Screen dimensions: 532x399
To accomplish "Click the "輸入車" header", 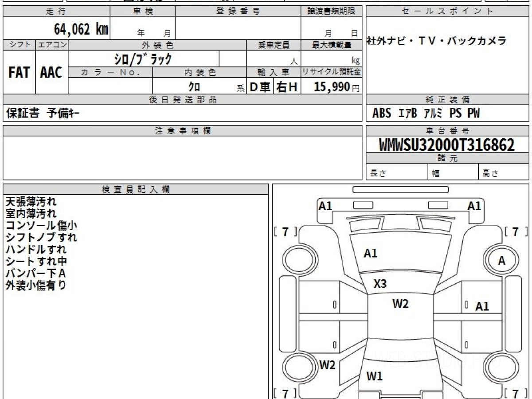I will point(274,72).
